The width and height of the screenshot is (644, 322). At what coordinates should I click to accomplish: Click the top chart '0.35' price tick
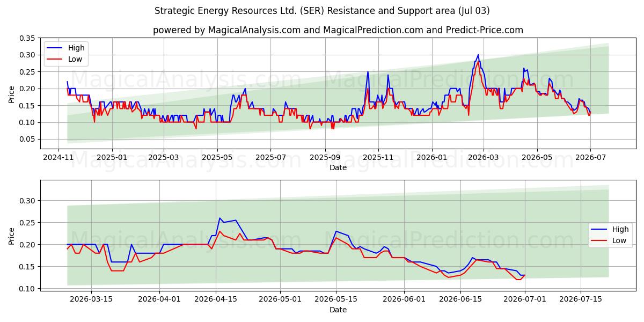point(27,38)
